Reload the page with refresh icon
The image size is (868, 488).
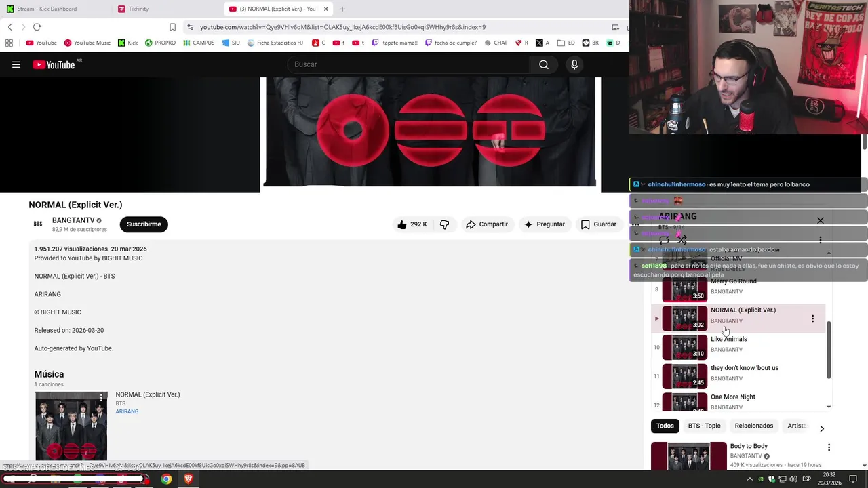click(37, 27)
